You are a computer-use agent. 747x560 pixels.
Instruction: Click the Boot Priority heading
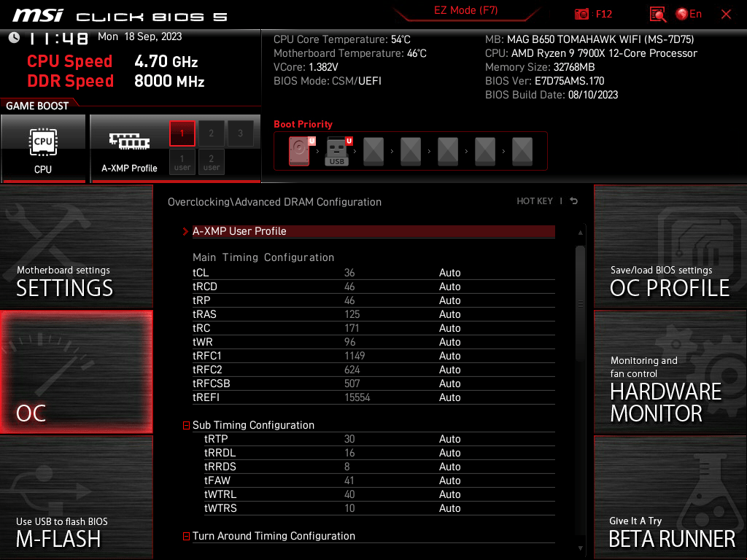pyautogui.click(x=303, y=124)
